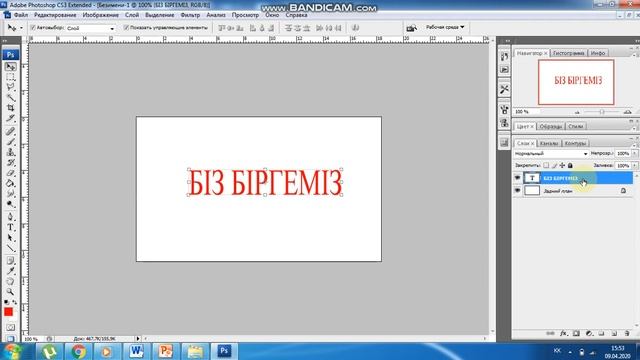The width and height of the screenshot is (640, 360).
Task: Select the Brush tool
Action: pyautogui.click(x=11, y=142)
